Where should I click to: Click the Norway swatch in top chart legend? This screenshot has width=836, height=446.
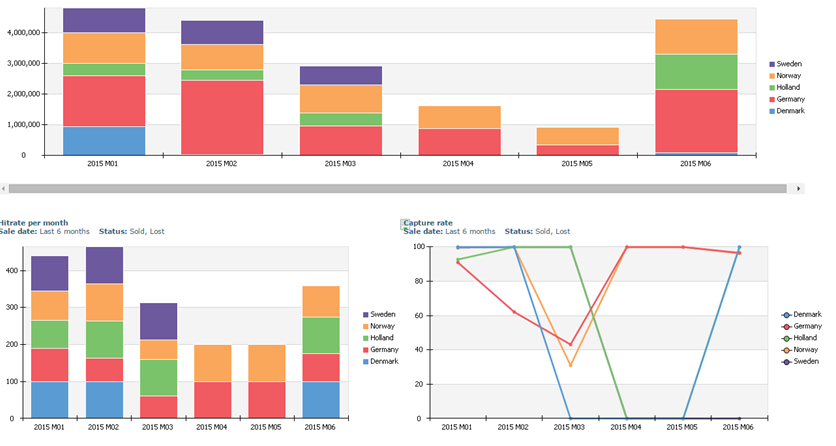pyautogui.click(x=771, y=76)
